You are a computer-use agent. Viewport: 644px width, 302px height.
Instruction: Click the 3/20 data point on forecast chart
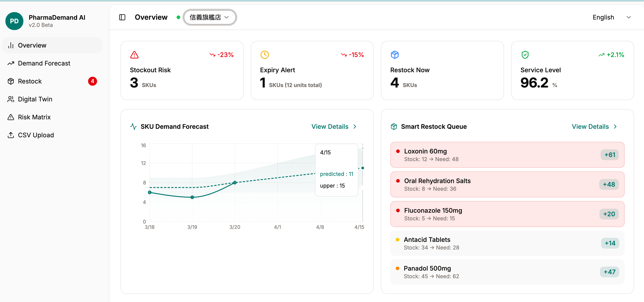[235, 183]
